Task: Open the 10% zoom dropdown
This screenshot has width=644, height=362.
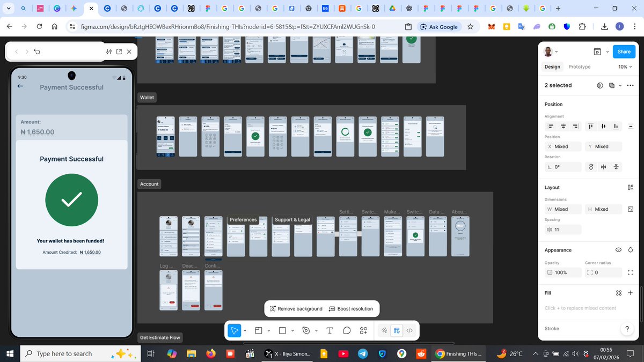Action: pyautogui.click(x=626, y=67)
